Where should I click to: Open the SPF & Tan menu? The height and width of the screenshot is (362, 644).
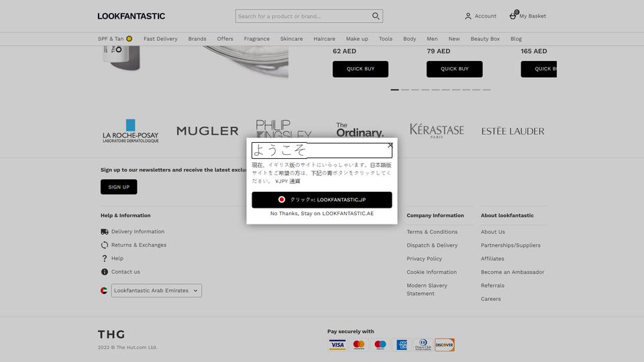point(115,39)
